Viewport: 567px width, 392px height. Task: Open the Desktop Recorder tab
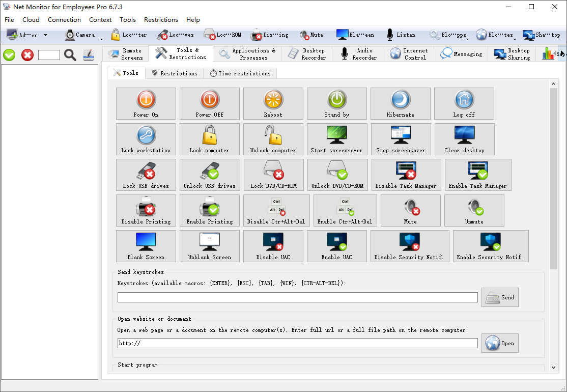[306, 54]
